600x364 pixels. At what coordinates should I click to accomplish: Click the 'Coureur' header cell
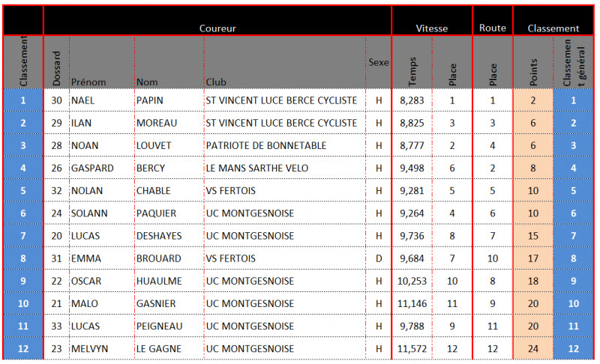click(x=217, y=28)
